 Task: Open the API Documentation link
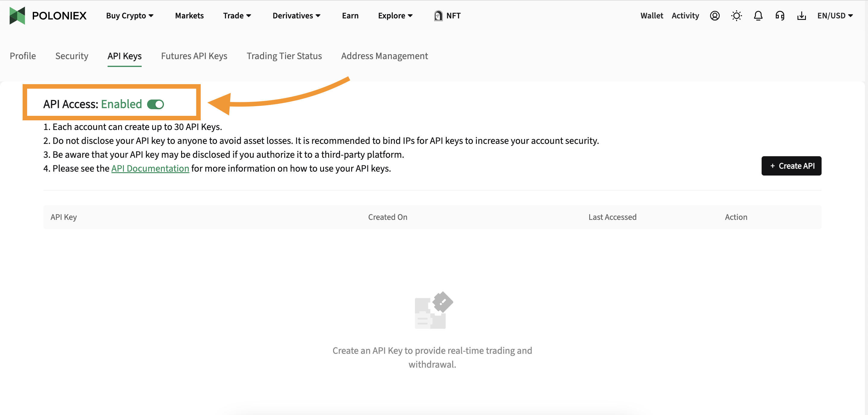pyautogui.click(x=150, y=168)
